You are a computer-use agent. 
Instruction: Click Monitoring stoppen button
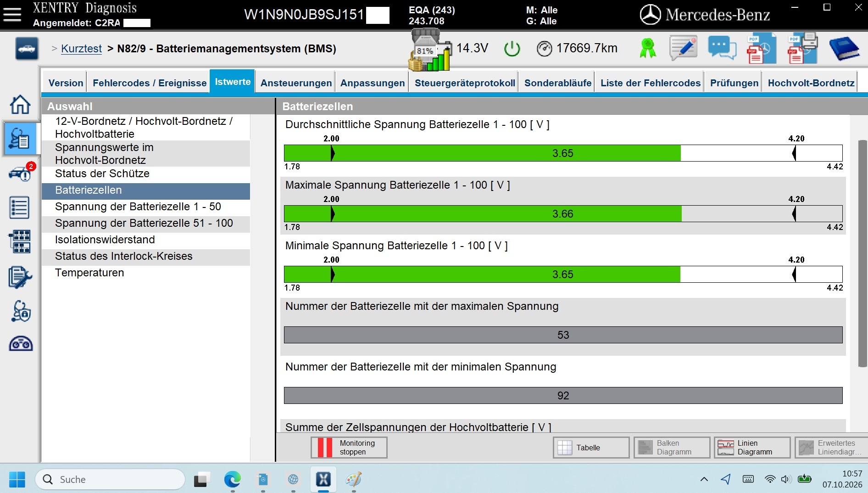[x=349, y=448]
